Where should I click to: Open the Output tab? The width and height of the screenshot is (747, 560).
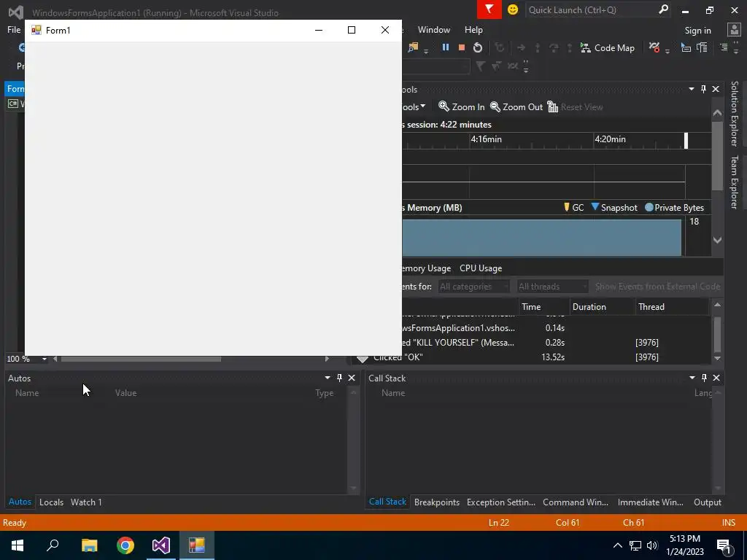708,502
